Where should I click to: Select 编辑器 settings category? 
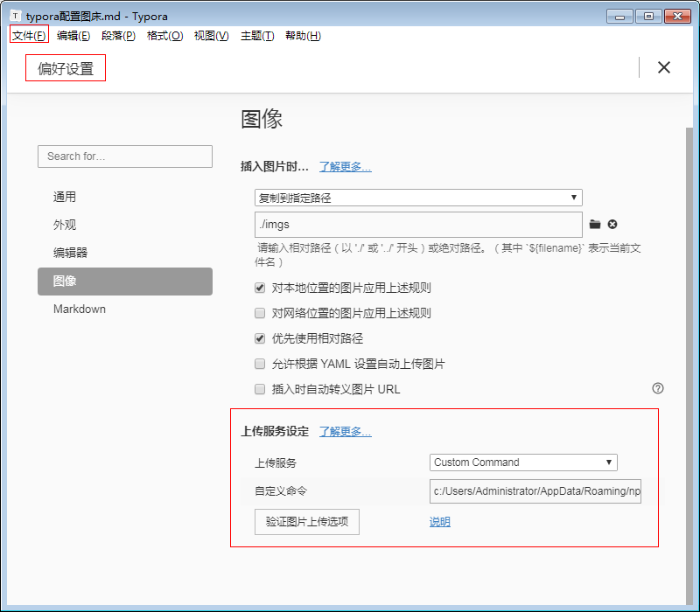click(x=125, y=253)
